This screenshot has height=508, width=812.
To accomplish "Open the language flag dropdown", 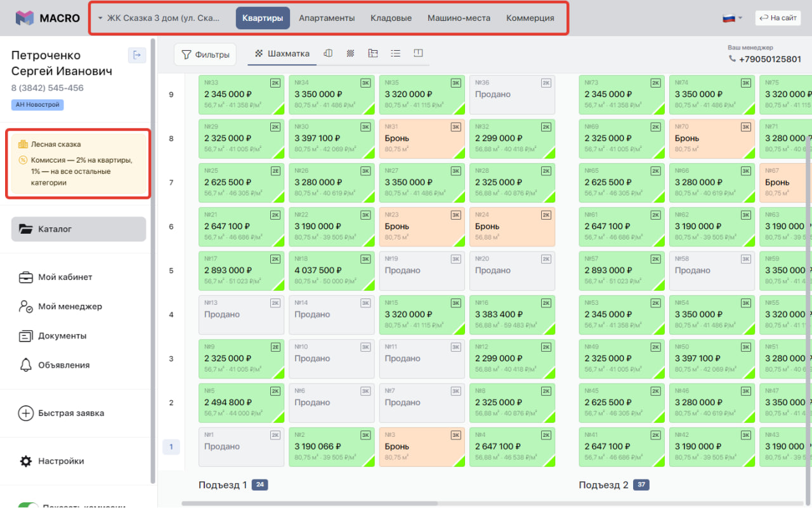I will (x=732, y=18).
